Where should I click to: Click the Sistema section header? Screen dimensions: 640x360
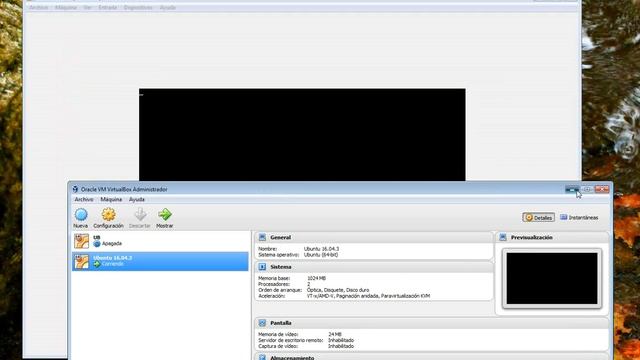click(374, 267)
